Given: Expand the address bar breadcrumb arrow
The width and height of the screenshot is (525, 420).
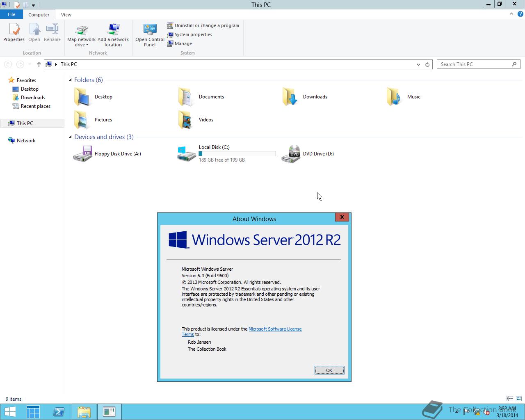Looking at the screenshot, I should pos(56,64).
